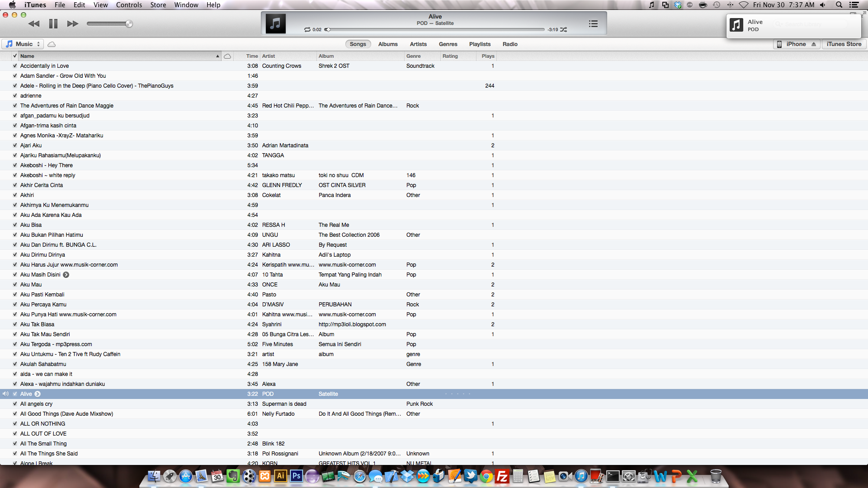This screenshot has height=488, width=868.
Task: Open the Up Next list icon
Action: tap(593, 23)
